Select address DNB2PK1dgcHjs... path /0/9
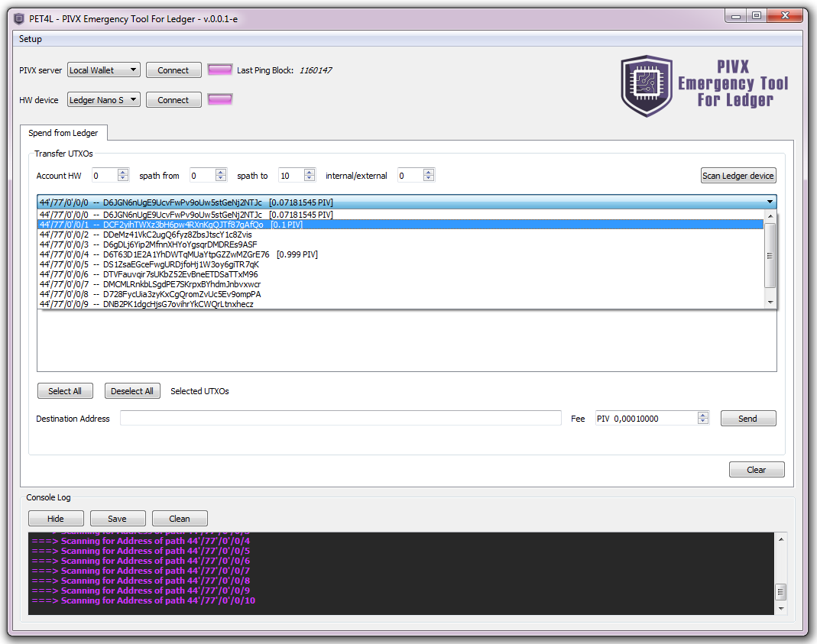817x644 pixels. 400,303
